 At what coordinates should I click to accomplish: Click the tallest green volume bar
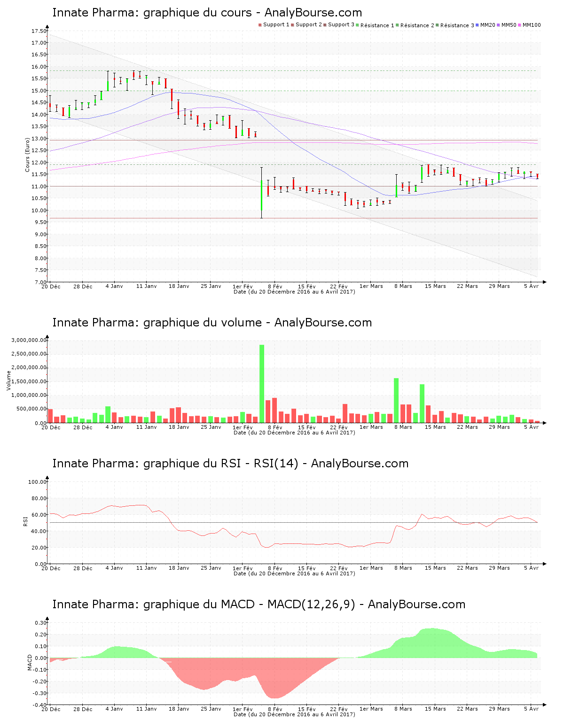[262, 384]
